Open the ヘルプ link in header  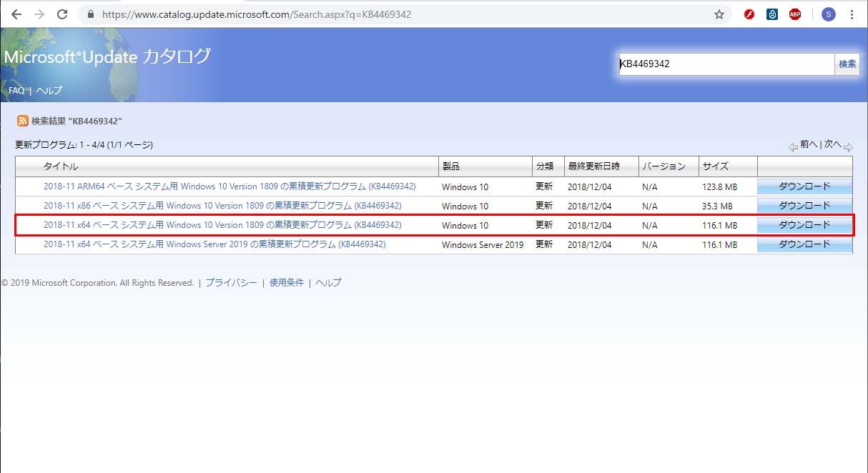coord(49,91)
